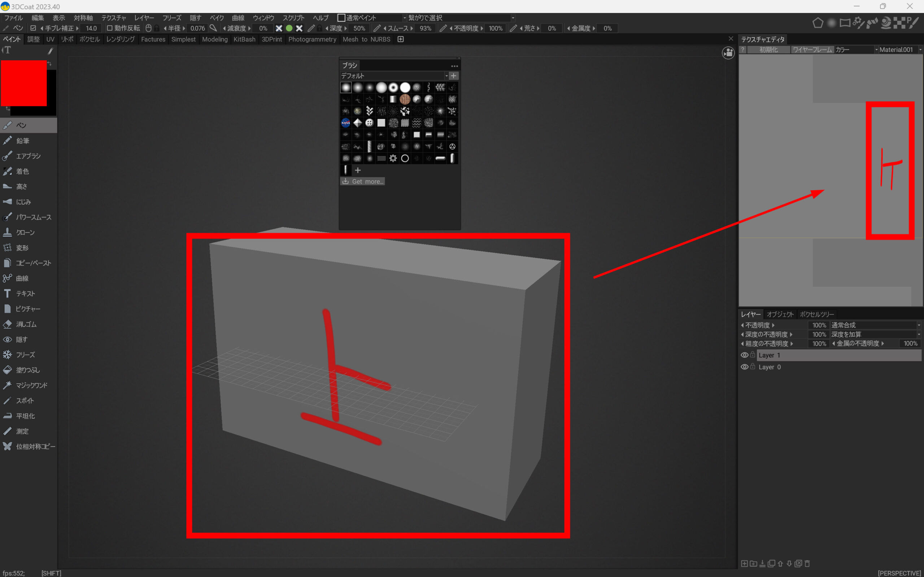924x577 pixels.
Task: Click the Get more... button
Action: pyautogui.click(x=362, y=182)
